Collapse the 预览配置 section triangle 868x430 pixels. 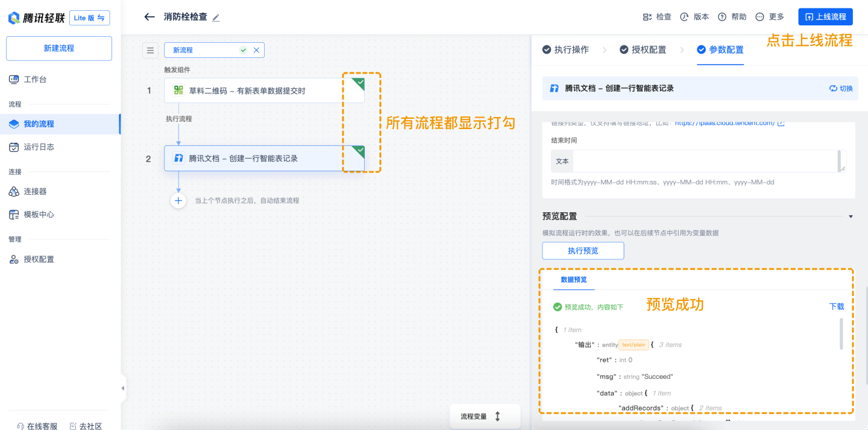click(x=851, y=217)
